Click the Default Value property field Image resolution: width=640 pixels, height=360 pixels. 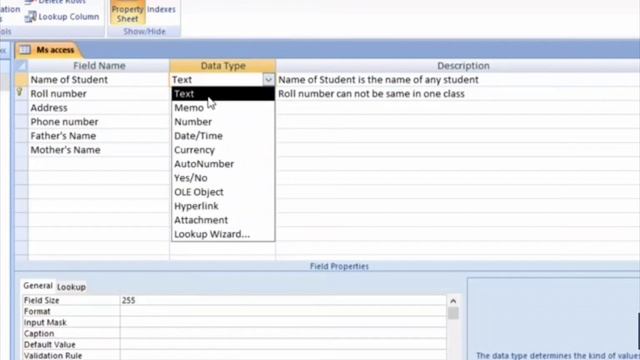[283, 344]
